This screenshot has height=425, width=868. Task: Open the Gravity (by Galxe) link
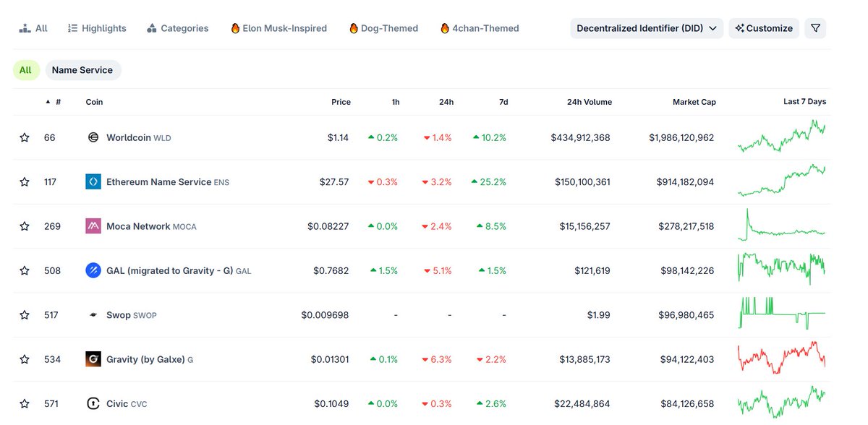(x=150, y=359)
